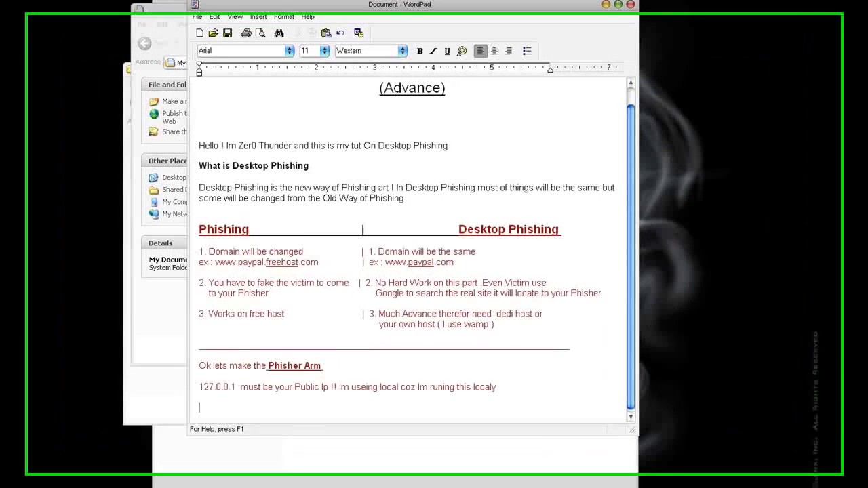Click 'Publish to Web' link in Explorer
The height and width of the screenshot is (488, 868).
click(168, 117)
